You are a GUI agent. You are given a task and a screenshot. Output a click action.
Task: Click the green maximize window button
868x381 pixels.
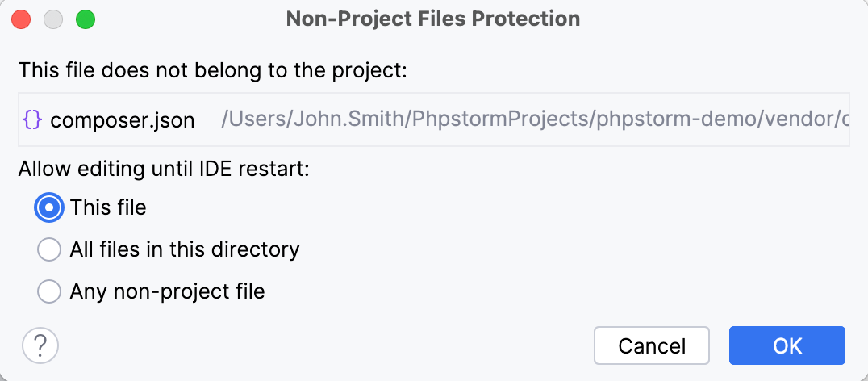tap(85, 19)
